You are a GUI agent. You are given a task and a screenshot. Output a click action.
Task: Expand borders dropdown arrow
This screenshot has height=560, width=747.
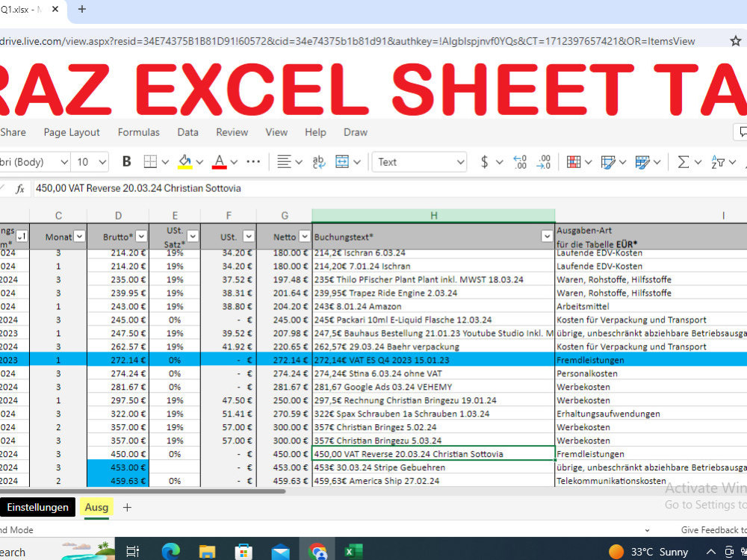[x=165, y=162]
